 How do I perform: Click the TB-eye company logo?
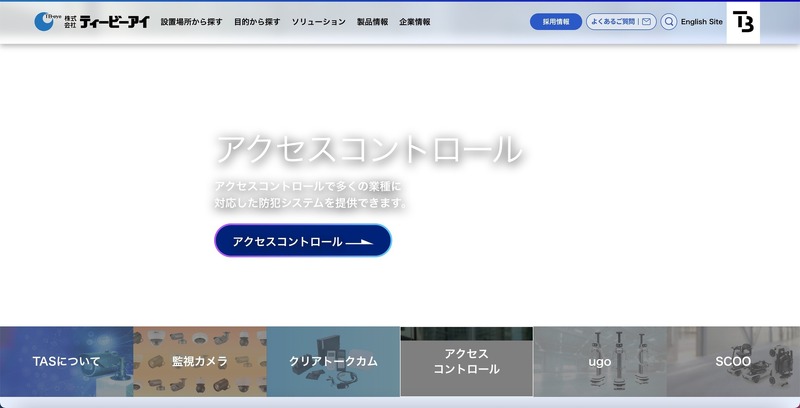point(91,21)
